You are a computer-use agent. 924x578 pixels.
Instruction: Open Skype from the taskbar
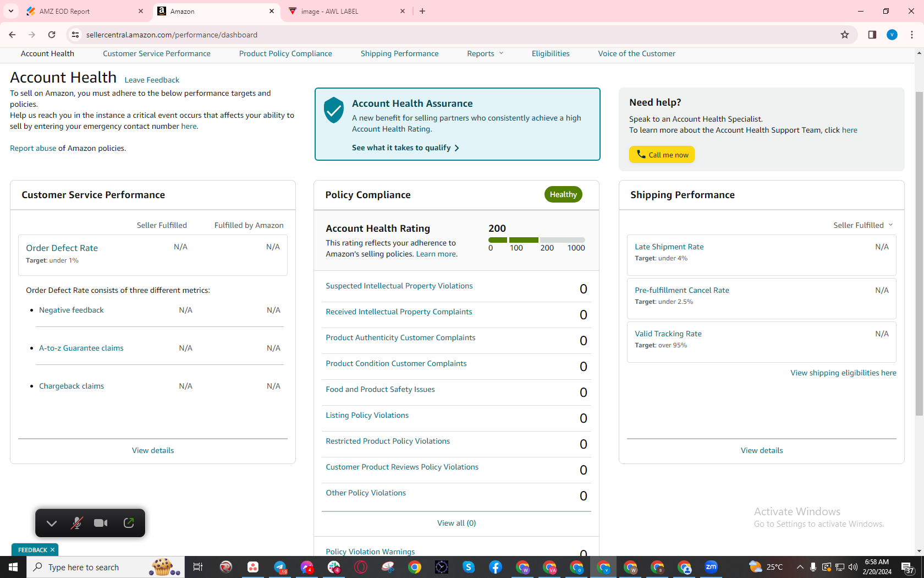pyautogui.click(x=469, y=567)
